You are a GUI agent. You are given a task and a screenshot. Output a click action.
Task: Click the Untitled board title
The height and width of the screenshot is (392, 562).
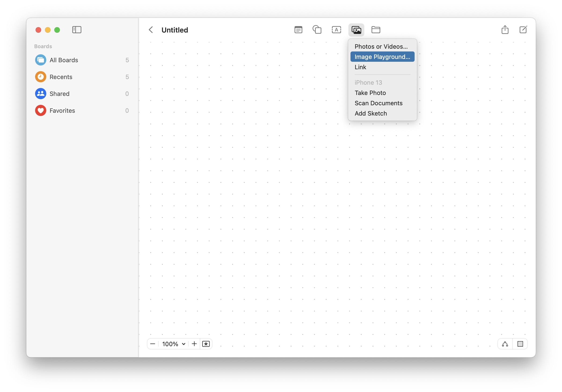175,30
